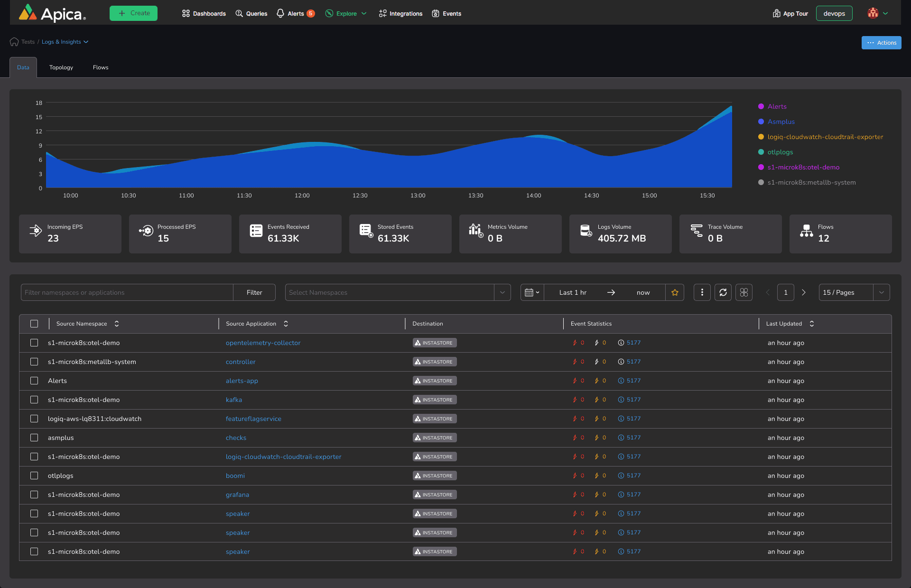
Task: Click the star/bookmark favorite icon
Action: [675, 292]
